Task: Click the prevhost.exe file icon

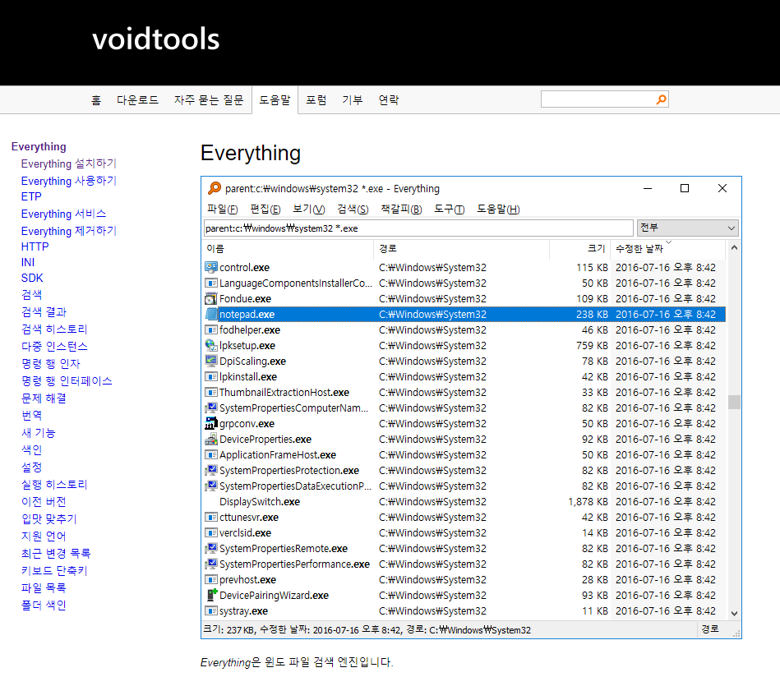Action: pos(211,580)
